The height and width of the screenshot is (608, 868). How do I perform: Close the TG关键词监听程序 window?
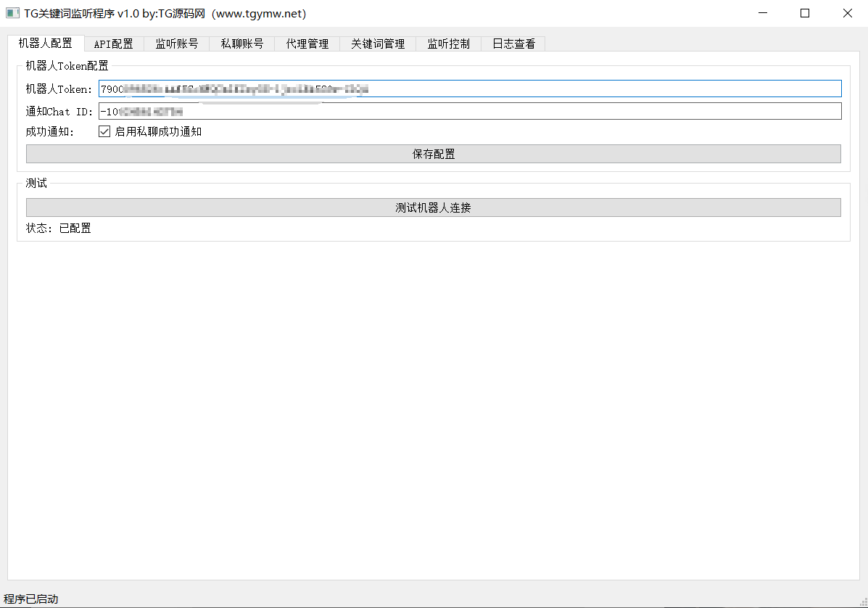click(847, 13)
